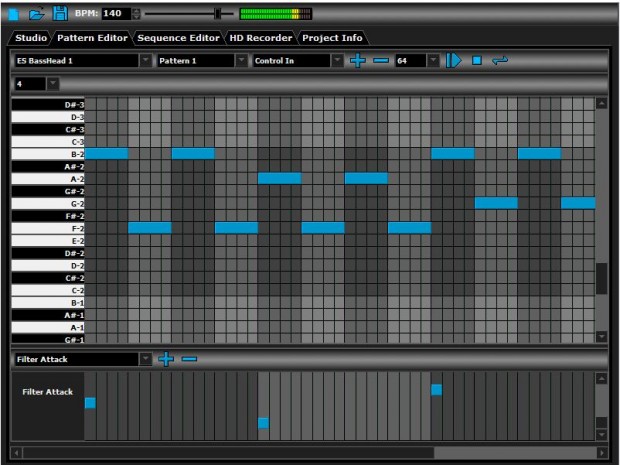Open the Project Info tab

pyautogui.click(x=332, y=38)
